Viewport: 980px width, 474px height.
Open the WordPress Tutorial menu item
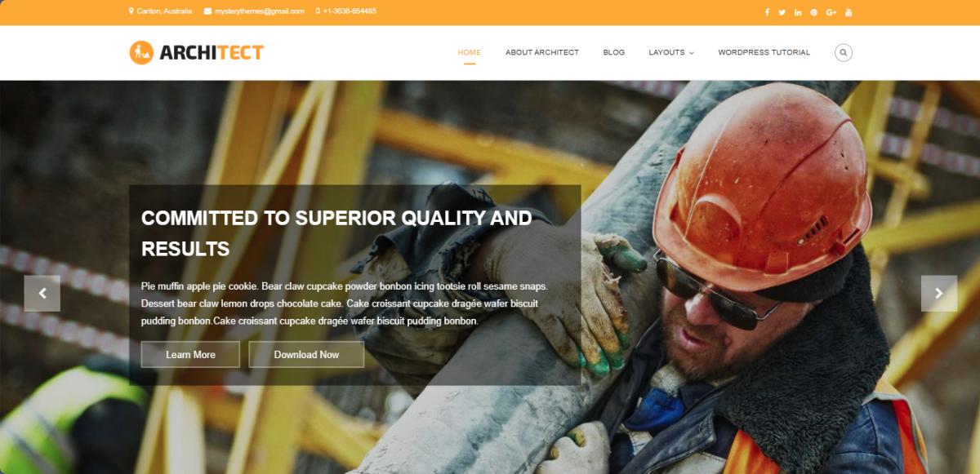(764, 52)
